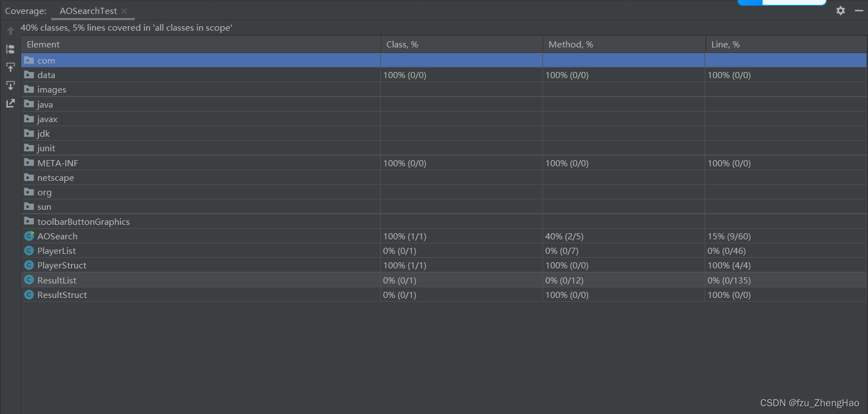
Task: Click the ResultList class icon
Action: [x=29, y=280]
